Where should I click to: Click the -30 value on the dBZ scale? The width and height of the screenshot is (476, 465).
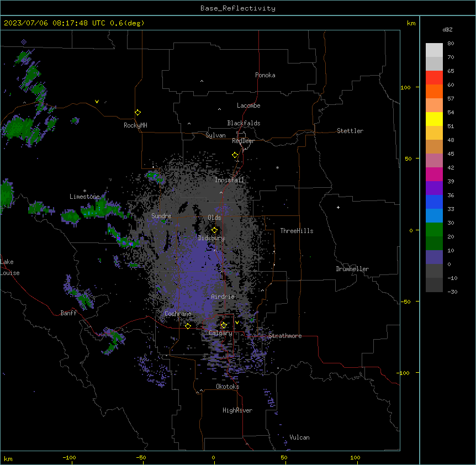[452, 292]
